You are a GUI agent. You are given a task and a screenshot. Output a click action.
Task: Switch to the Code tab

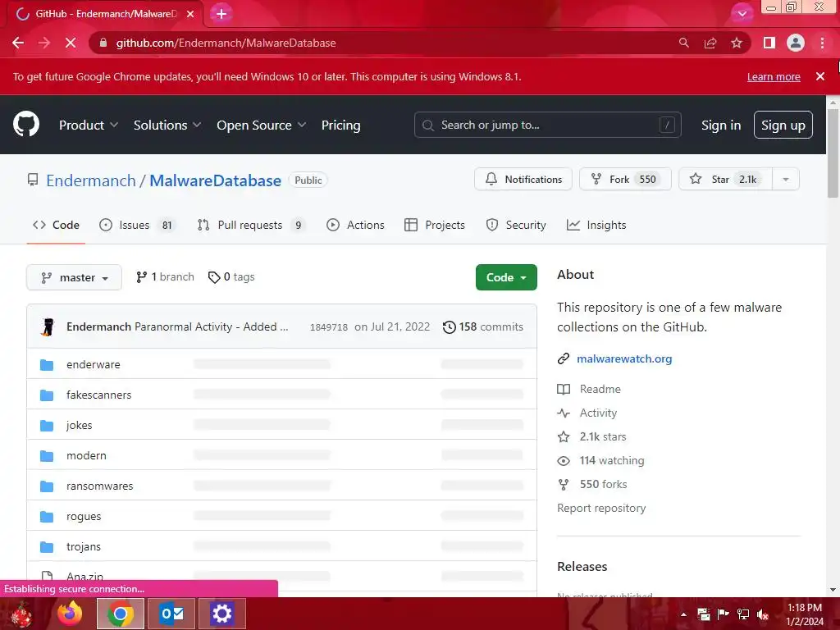pyautogui.click(x=56, y=225)
